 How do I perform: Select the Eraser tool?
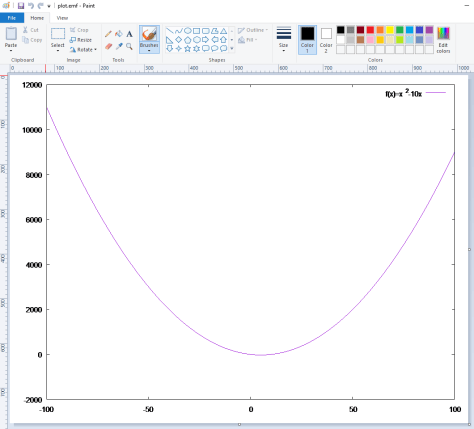[108, 46]
